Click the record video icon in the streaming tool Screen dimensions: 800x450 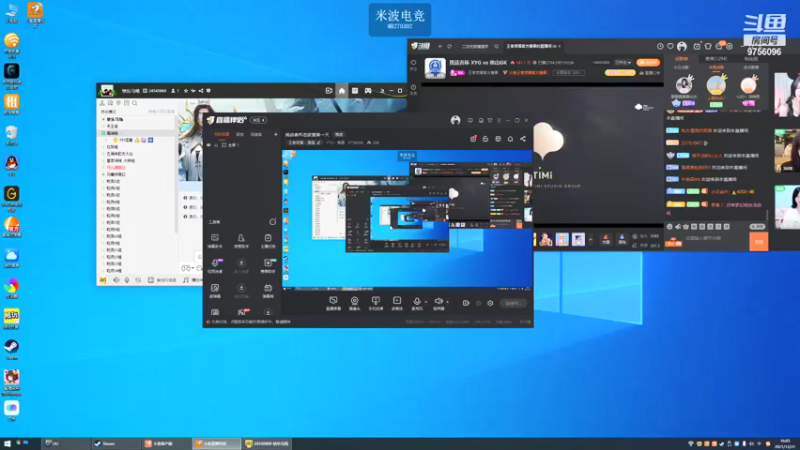tap(466, 303)
